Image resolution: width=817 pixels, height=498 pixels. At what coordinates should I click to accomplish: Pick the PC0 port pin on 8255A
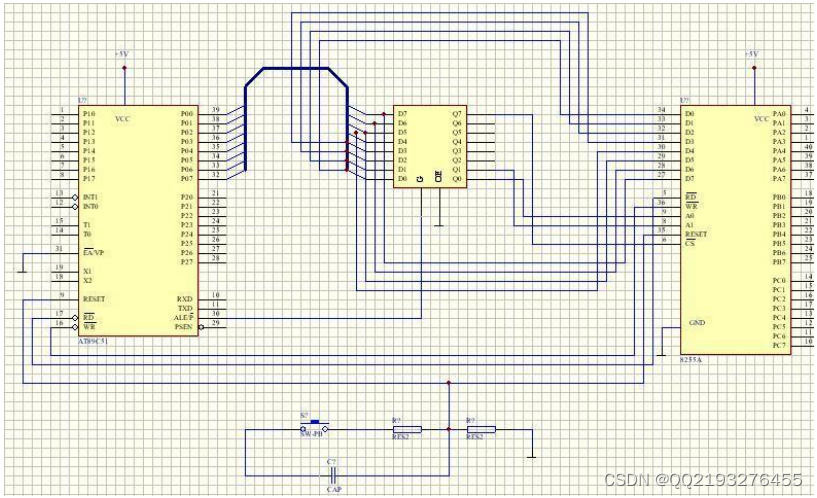779,281
